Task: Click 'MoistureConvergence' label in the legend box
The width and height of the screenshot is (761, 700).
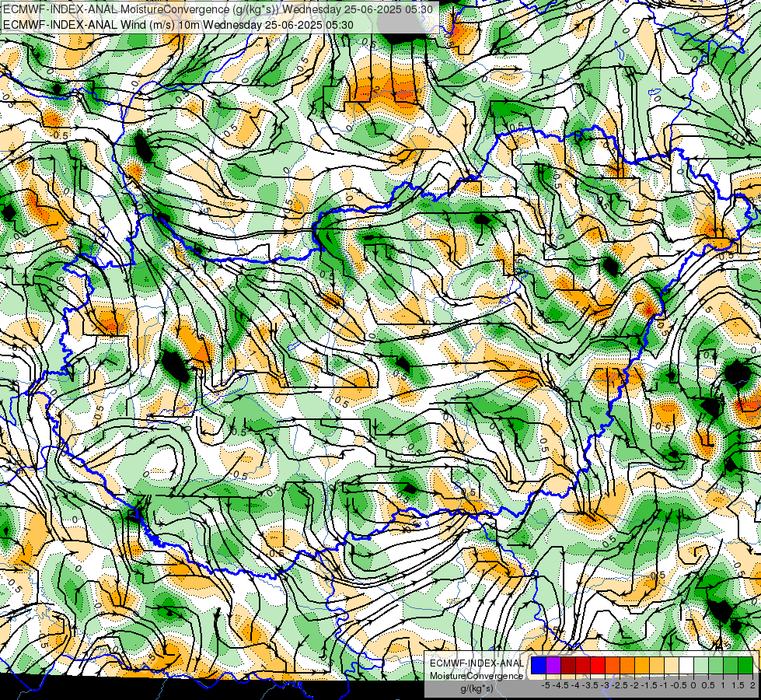Action: point(476,676)
